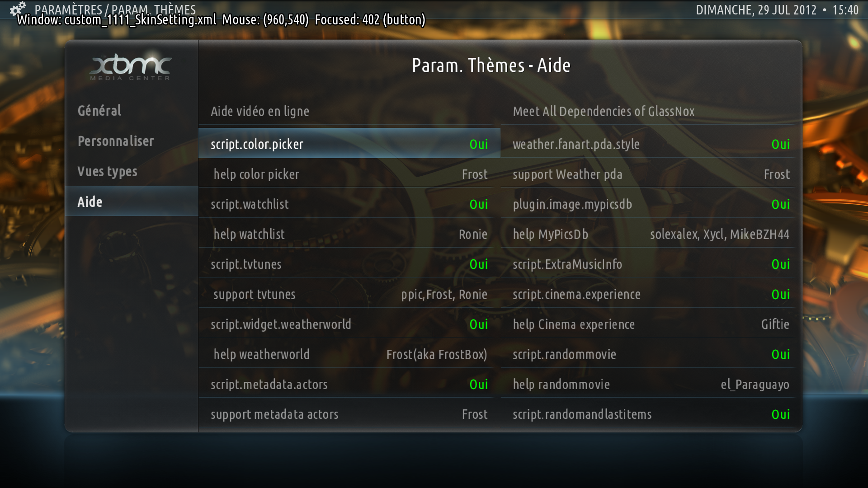
Task: Toggle script.color.picker Oui setting
Action: coord(349,144)
